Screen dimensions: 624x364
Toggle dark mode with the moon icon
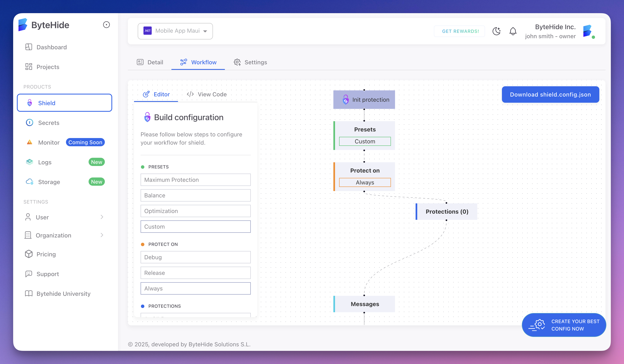click(x=496, y=31)
